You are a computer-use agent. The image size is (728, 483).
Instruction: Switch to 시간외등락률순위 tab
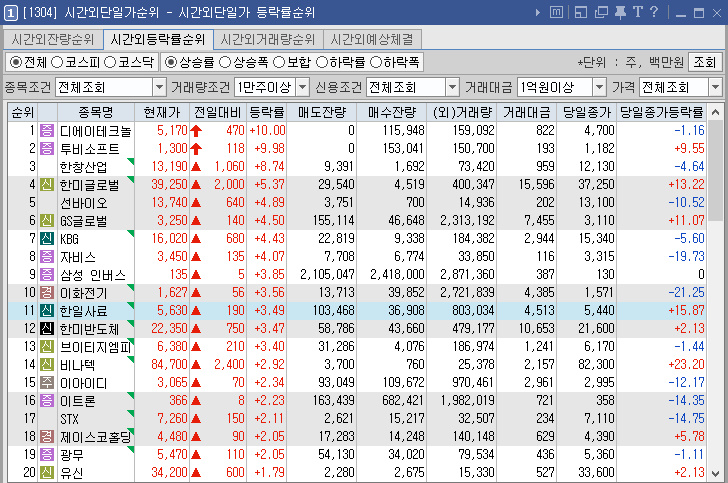158,40
